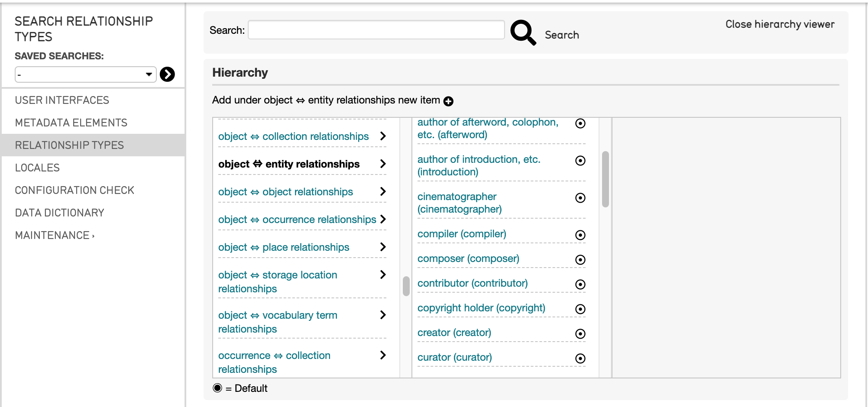Viewport: 868px width, 407px height.
Task: Click the magnifying glass search icon
Action: click(x=523, y=32)
